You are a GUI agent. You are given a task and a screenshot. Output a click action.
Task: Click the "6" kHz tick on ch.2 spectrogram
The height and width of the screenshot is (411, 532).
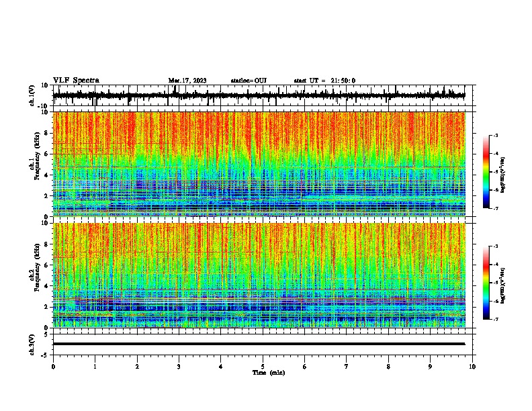click(x=46, y=265)
